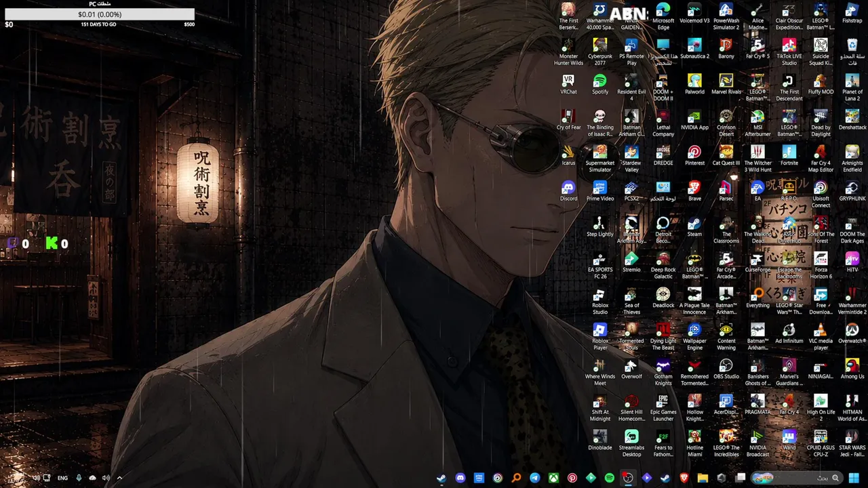868x488 pixels.
Task: Select the Fishstrap desktop icon
Action: click(x=852, y=14)
